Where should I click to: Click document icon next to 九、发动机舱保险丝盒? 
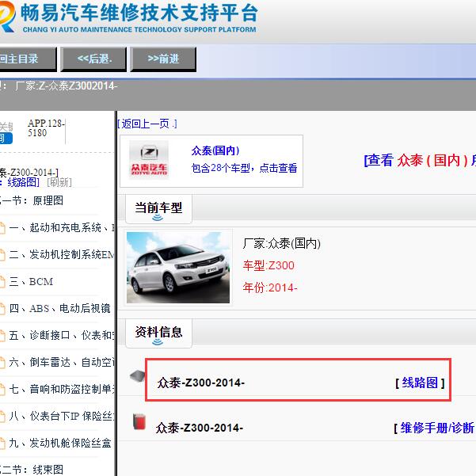click(x=2, y=444)
